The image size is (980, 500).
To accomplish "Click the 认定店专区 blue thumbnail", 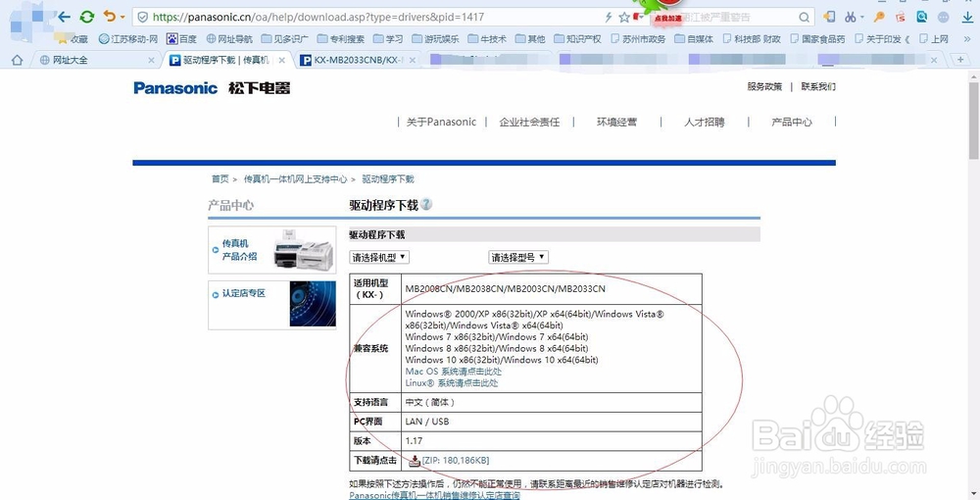I will click(313, 304).
